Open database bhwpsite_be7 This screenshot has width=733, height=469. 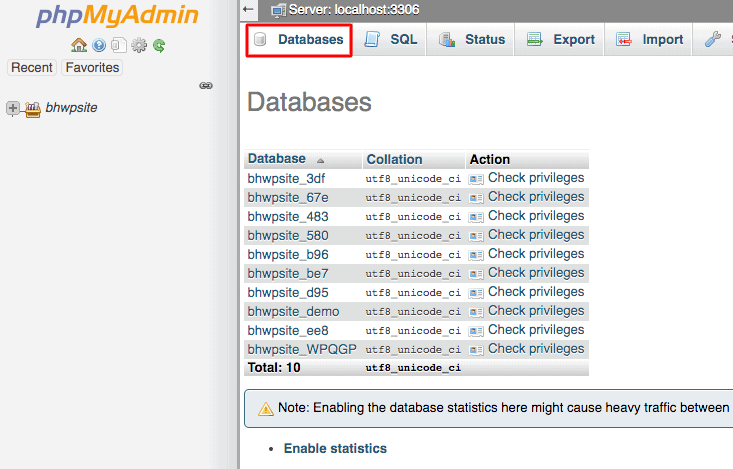288,274
